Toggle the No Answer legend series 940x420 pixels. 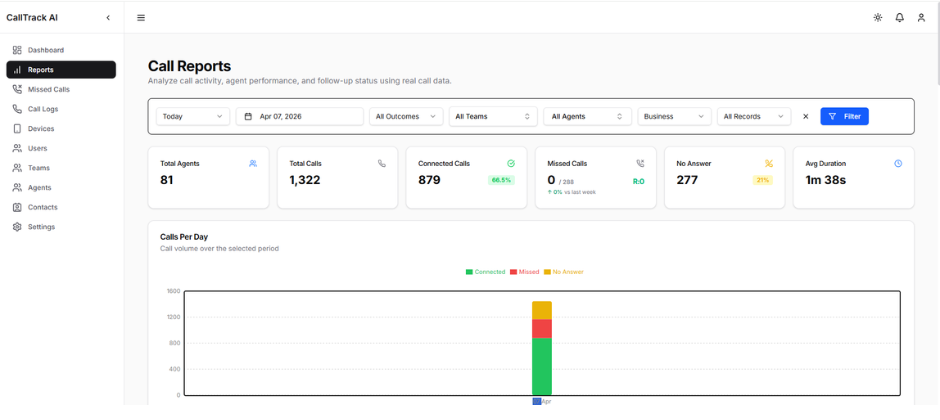[x=564, y=271]
